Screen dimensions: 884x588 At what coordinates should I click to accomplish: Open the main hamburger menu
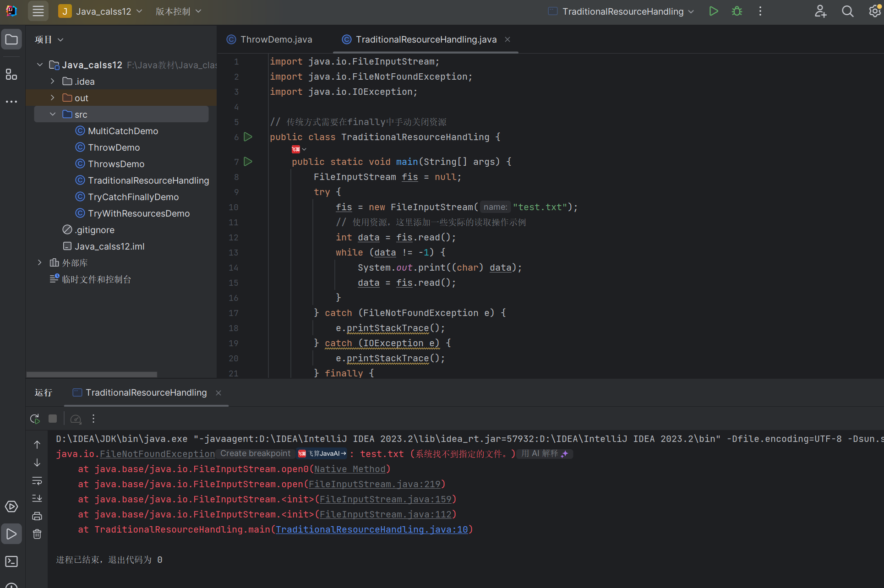point(38,11)
